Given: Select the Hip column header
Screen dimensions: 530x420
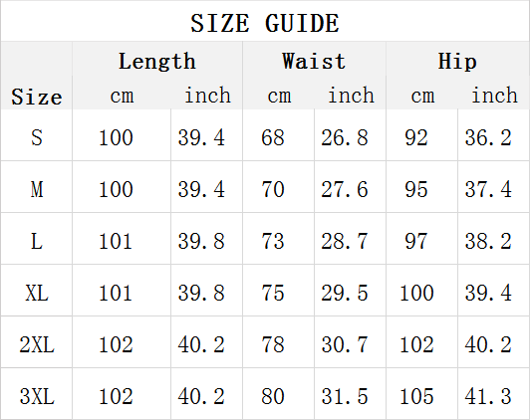Looking at the screenshot, I should [457, 61].
